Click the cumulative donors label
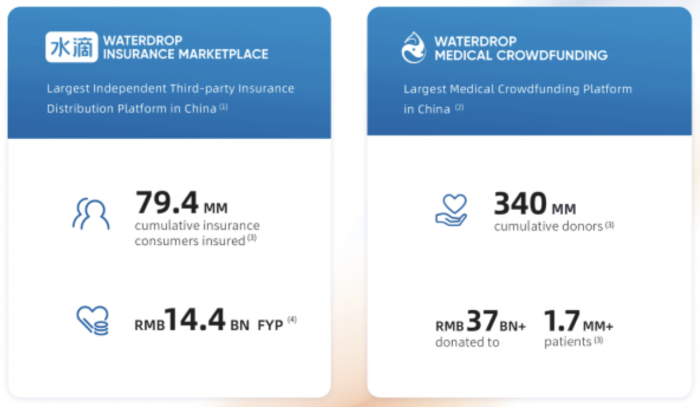The image size is (700, 407). point(548,226)
